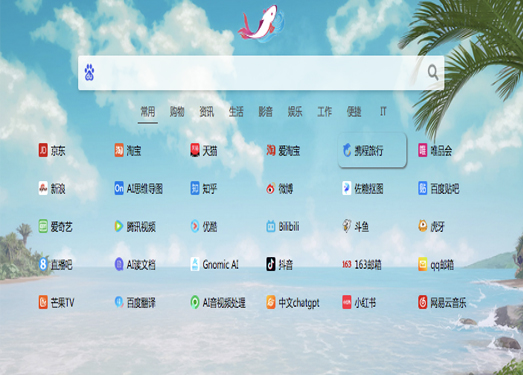Switch to the 影音 tab
Viewport: 523px width, 375px height.
point(266,111)
